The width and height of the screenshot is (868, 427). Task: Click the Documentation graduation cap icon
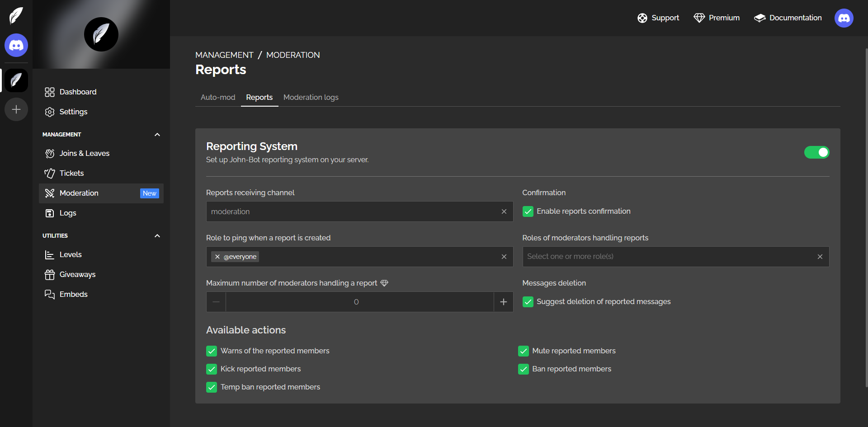tap(760, 18)
